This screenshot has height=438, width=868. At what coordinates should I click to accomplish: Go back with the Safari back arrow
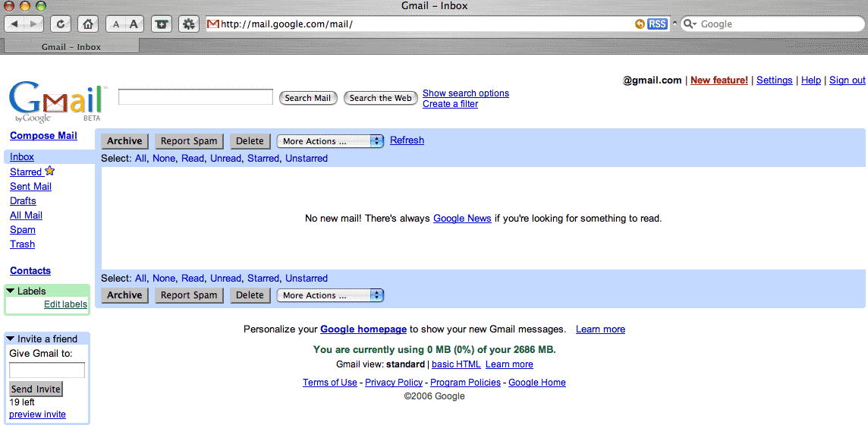pos(14,24)
